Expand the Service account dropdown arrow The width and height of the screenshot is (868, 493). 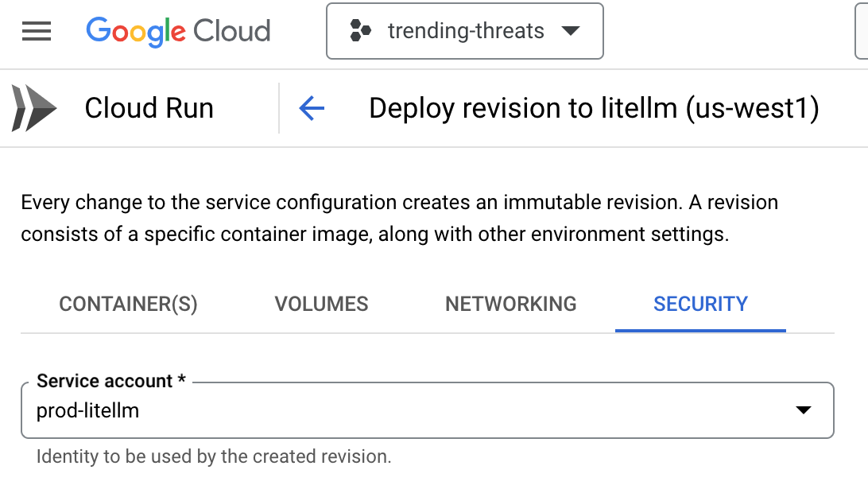(x=804, y=410)
